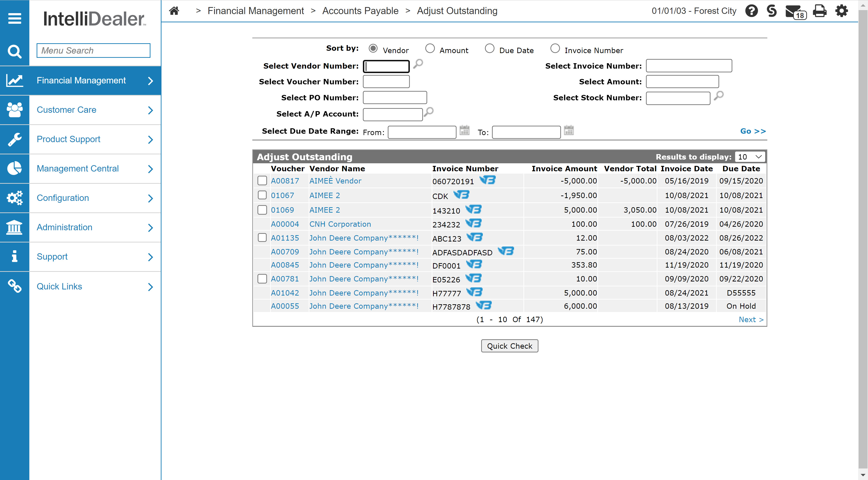The image size is (868, 480).
Task: Open From date calendar picker
Action: [464, 130]
